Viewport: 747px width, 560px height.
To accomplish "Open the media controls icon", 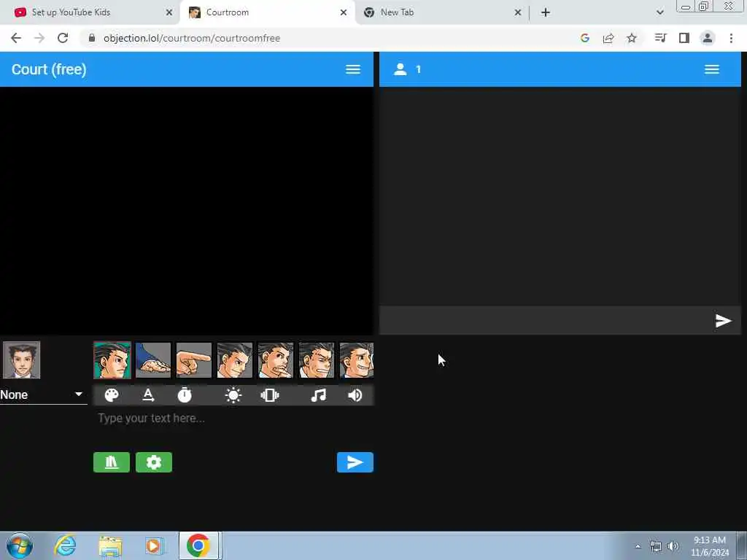I will pyautogui.click(x=660, y=38).
